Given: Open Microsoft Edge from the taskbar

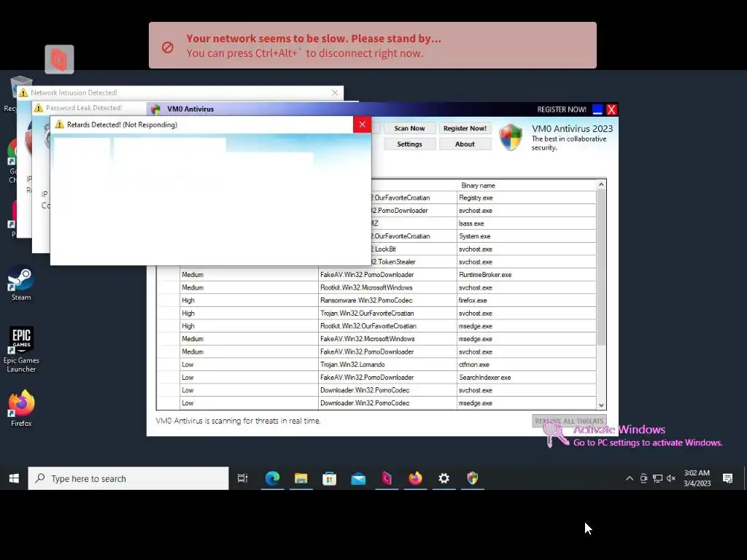Looking at the screenshot, I should 272,478.
